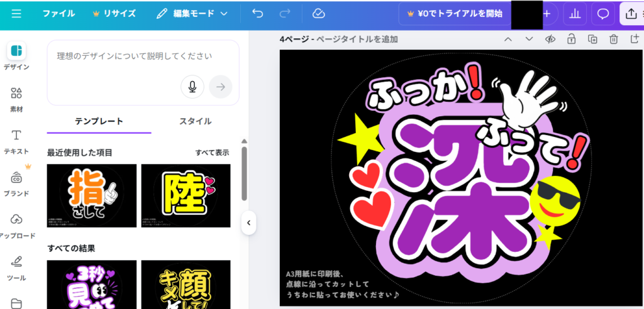
Task: Click the すべて表示 link
Action: [212, 152]
